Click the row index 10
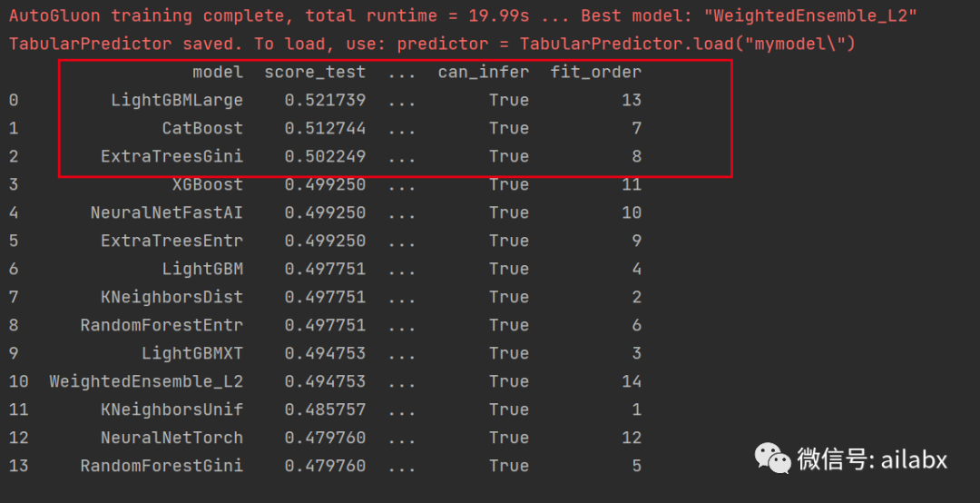 19,381
